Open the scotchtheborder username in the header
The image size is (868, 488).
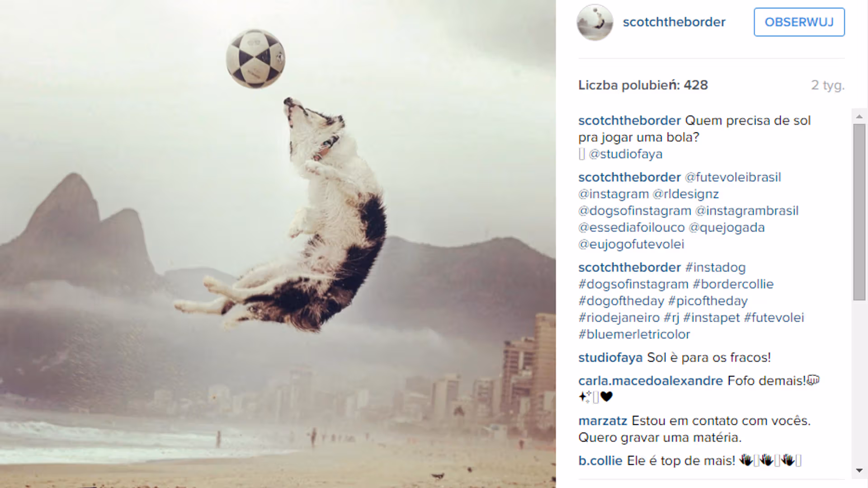point(674,22)
